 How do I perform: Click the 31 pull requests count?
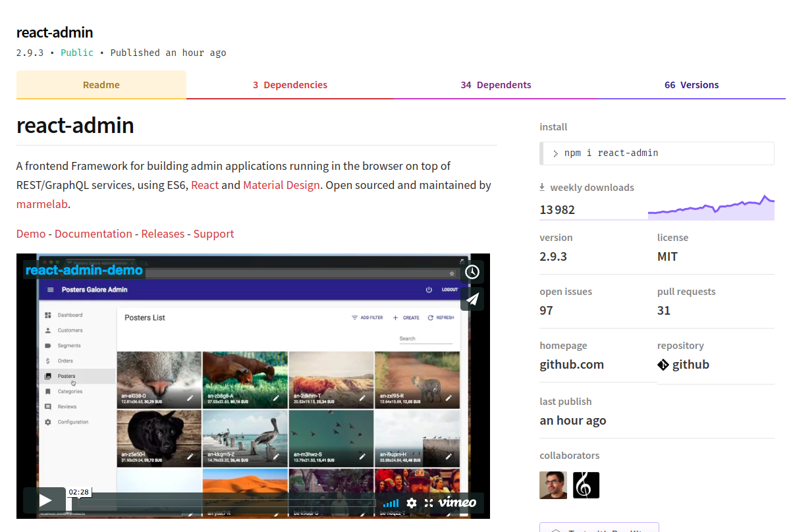664,311
